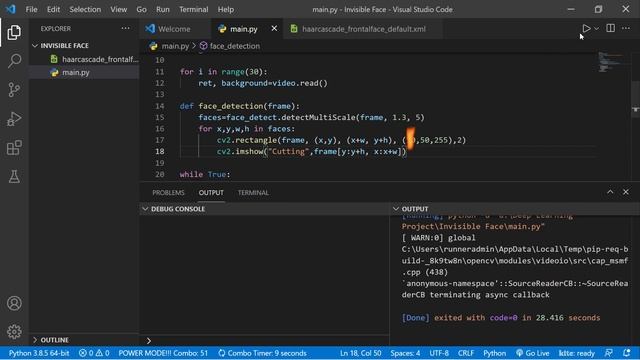Open the Source Control view

pos(14,89)
